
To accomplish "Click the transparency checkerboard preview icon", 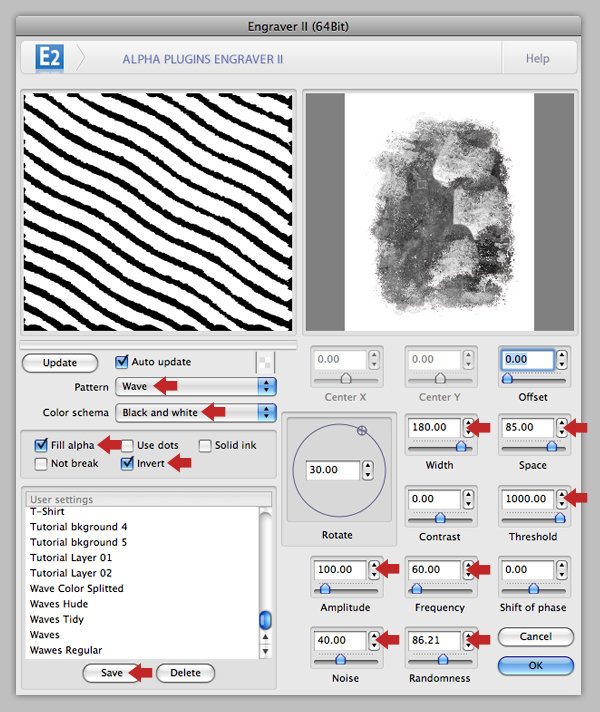I will (x=265, y=362).
